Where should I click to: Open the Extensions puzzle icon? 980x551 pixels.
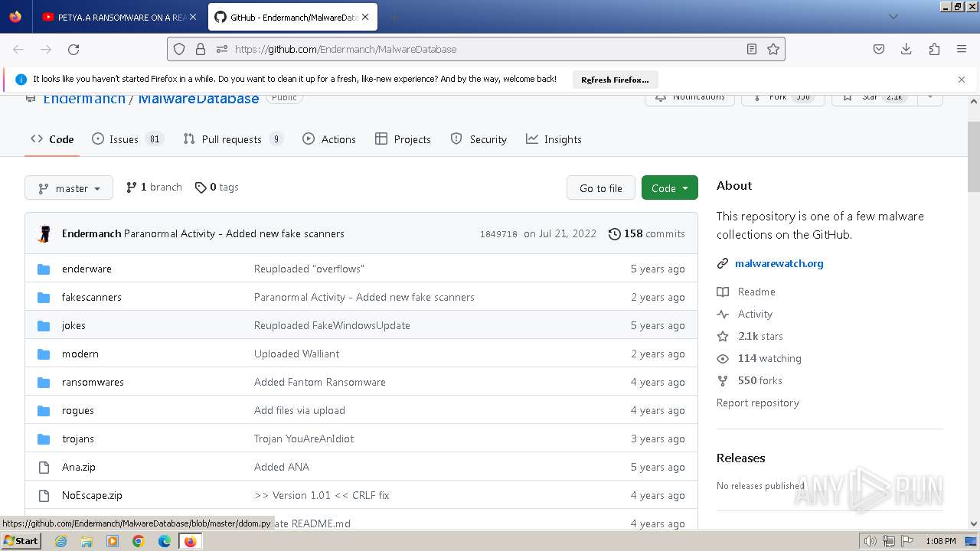[x=934, y=49]
